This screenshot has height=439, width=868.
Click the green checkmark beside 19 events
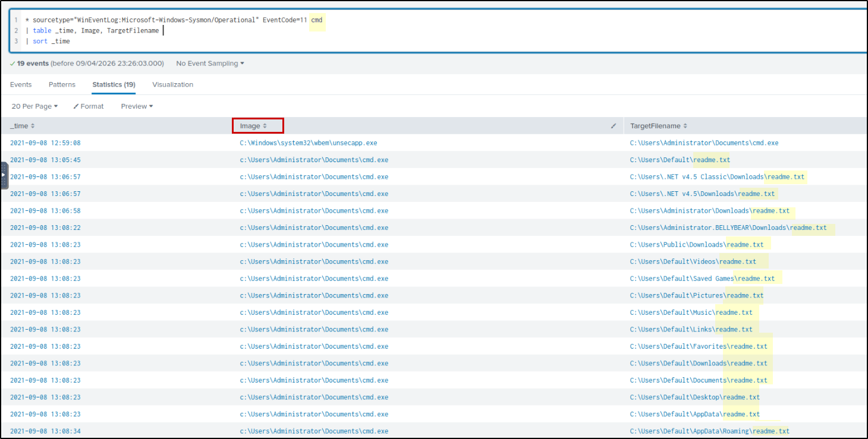13,64
